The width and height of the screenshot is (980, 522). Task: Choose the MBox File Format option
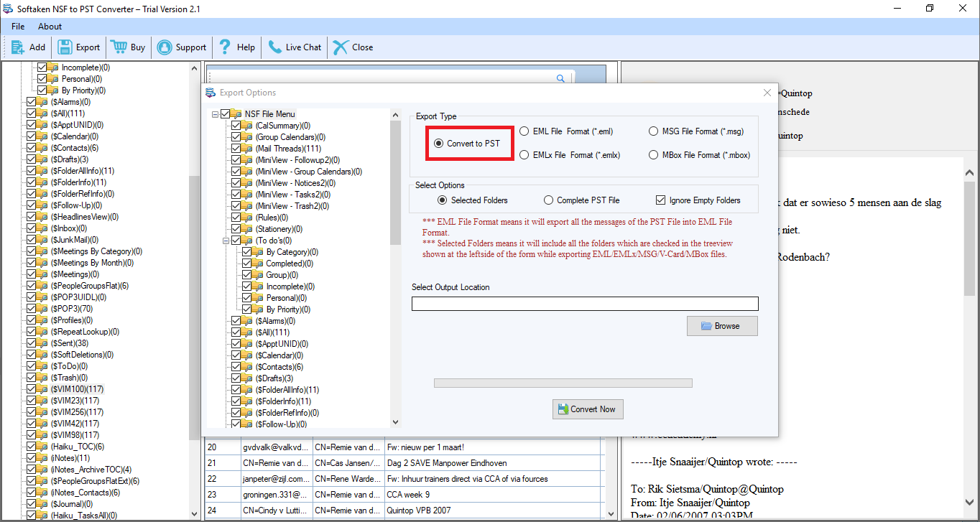pos(653,154)
